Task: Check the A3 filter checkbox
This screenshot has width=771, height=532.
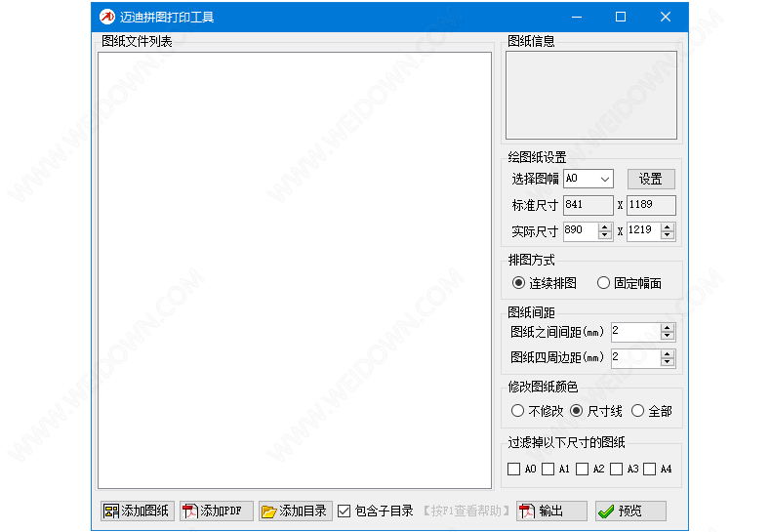Action: tap(616, 470)
